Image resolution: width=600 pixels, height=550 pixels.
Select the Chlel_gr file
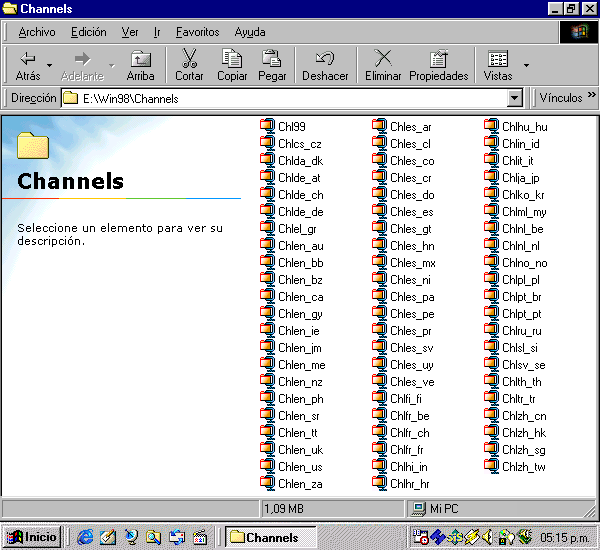pyautogui.click(x=288, y=228)
